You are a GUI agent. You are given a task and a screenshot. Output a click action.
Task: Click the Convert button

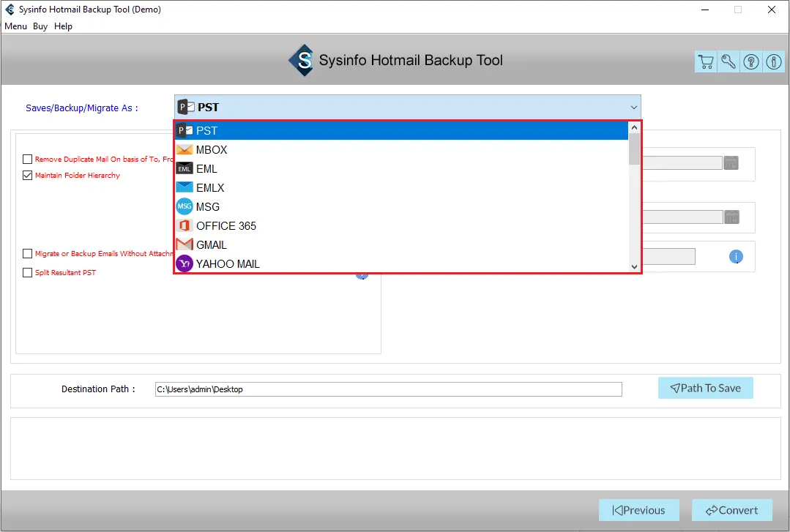pyautogui.click(x=732, y=510)
